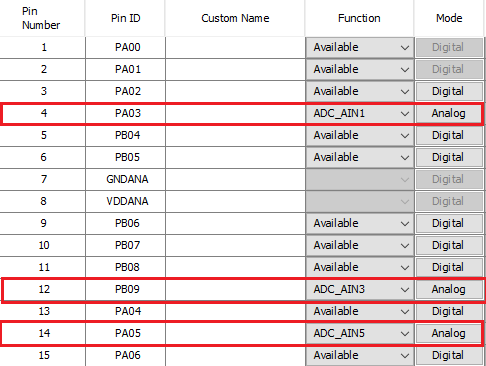Click the Mode column header
Screen dimensions: 486x366
(449, 18)
